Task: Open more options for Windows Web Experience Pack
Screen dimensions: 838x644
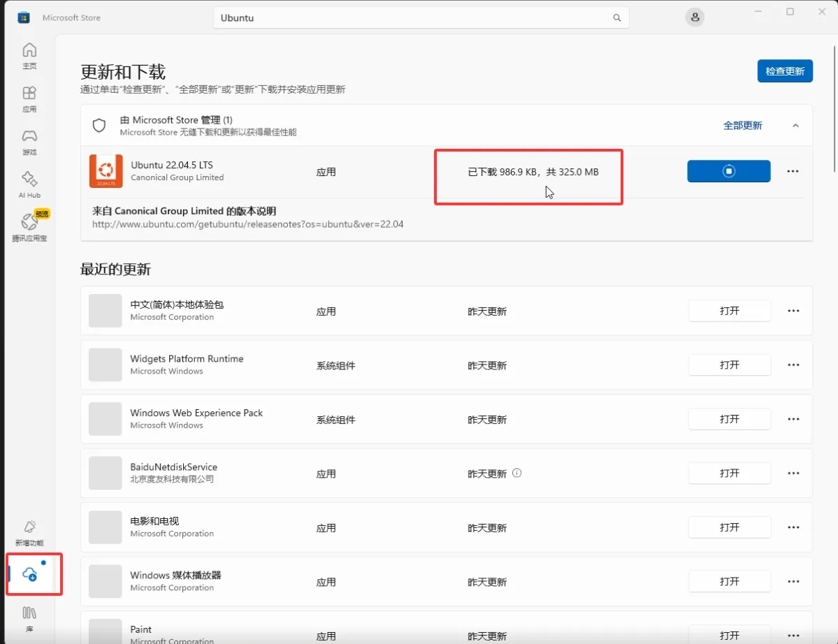Action: (x=793, y=419)
